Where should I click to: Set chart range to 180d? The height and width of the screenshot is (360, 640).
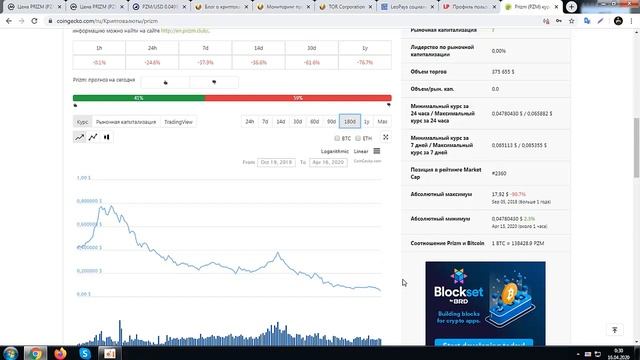coord(350,122)
